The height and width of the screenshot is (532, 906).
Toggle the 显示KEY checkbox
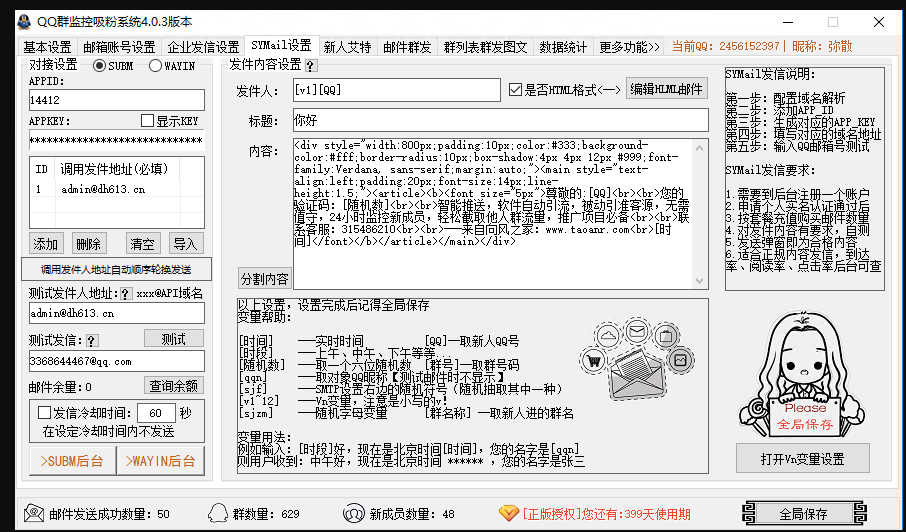[x=147, y=121]
